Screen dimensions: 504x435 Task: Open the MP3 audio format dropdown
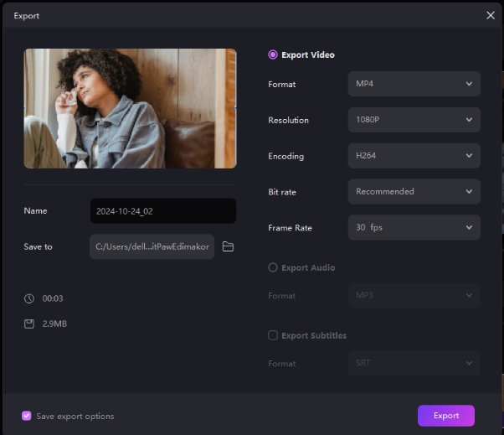[x=414, y=295]
